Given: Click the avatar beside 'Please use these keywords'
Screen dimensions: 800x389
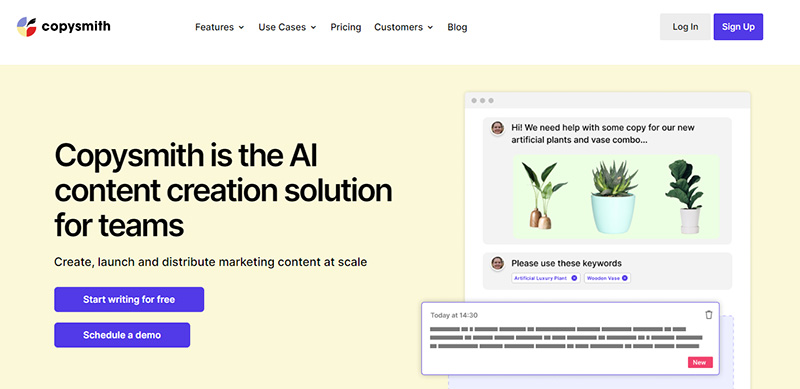Looking at the screenshot, I should pyautogui.click(x=497, y=263).
